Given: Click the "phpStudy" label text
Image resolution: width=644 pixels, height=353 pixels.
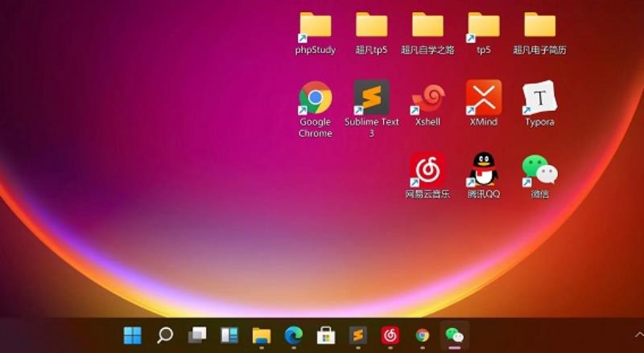Looking at the screenshot, I should pos(315,50).
